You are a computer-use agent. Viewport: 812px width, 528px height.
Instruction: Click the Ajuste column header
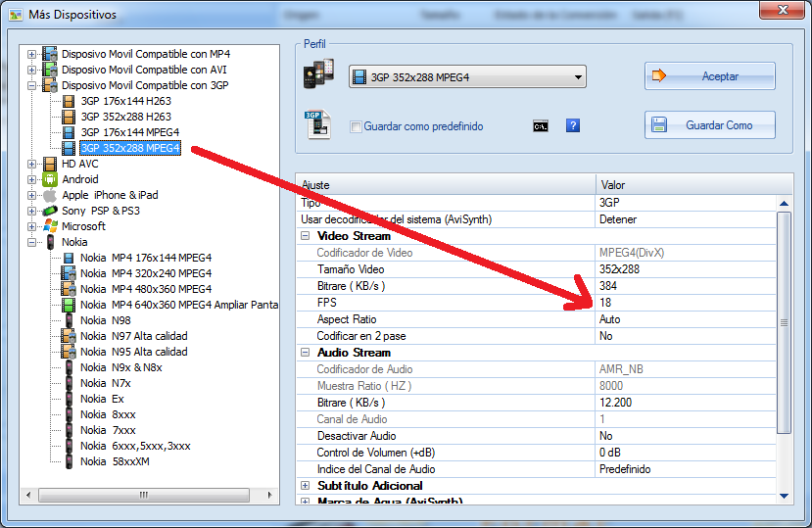tap(446, 184)
